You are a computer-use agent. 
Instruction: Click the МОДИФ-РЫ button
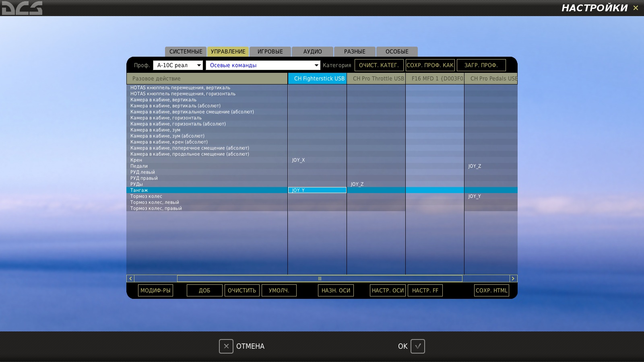[155, 290]
